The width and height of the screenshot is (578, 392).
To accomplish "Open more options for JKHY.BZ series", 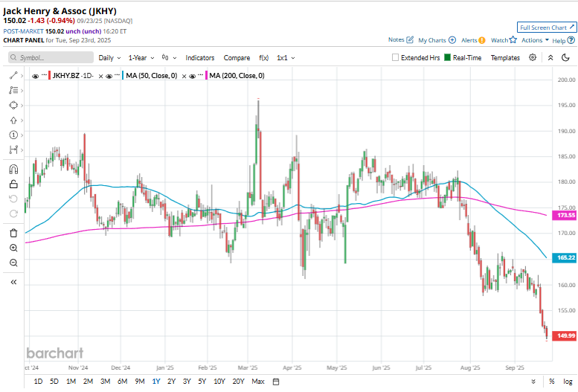I will click(x=44, y=75).
